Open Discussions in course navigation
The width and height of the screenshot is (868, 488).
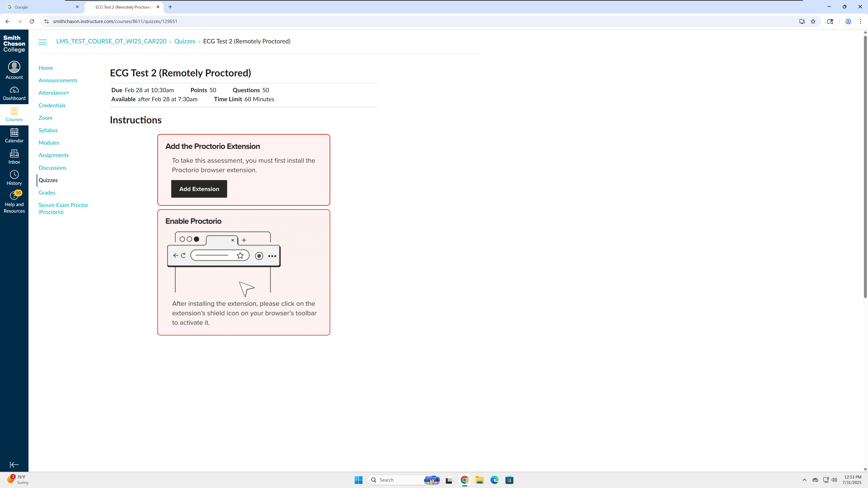click(x=52, y=167)
